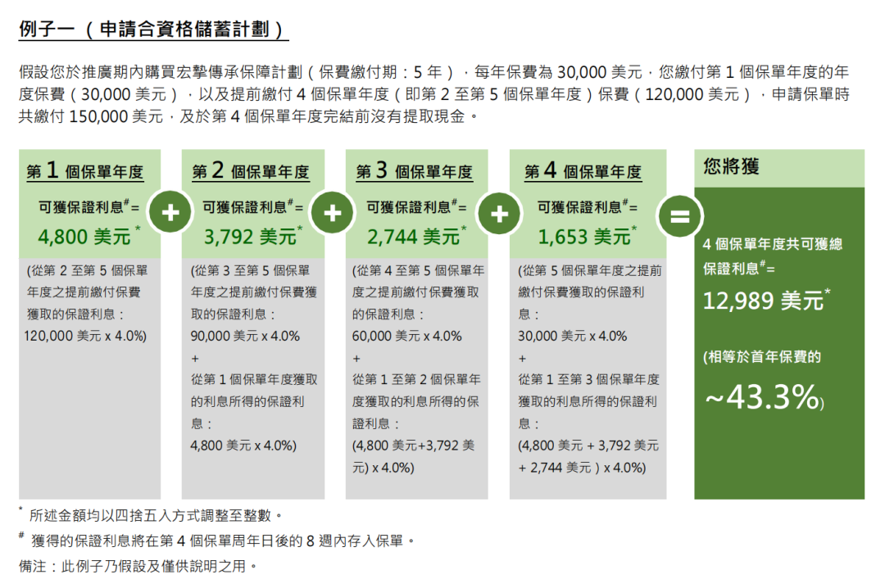This screenshot has height=588, width=885.
Task: Click the text 從第 1 個保單年度獲取
Action: click(254, 380)
